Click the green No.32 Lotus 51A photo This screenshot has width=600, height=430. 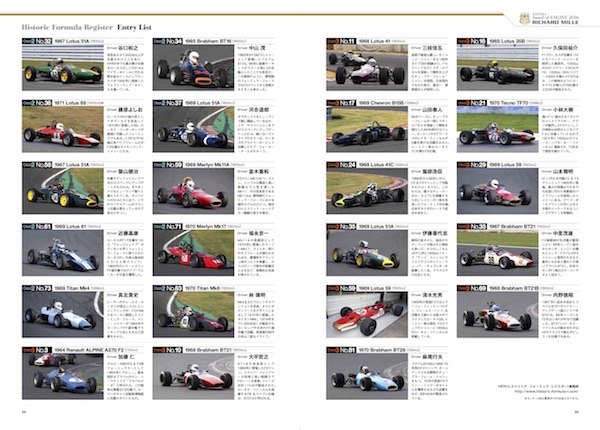click(63, 68)
